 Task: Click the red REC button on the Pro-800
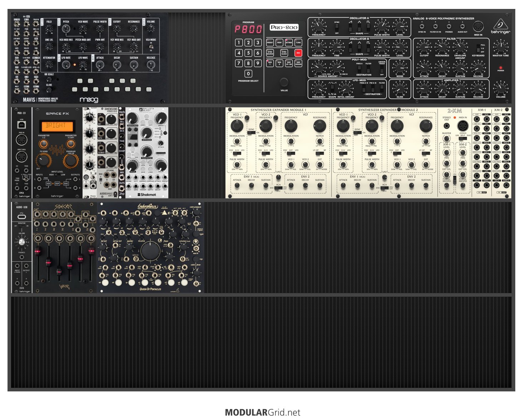click(298, 53)
